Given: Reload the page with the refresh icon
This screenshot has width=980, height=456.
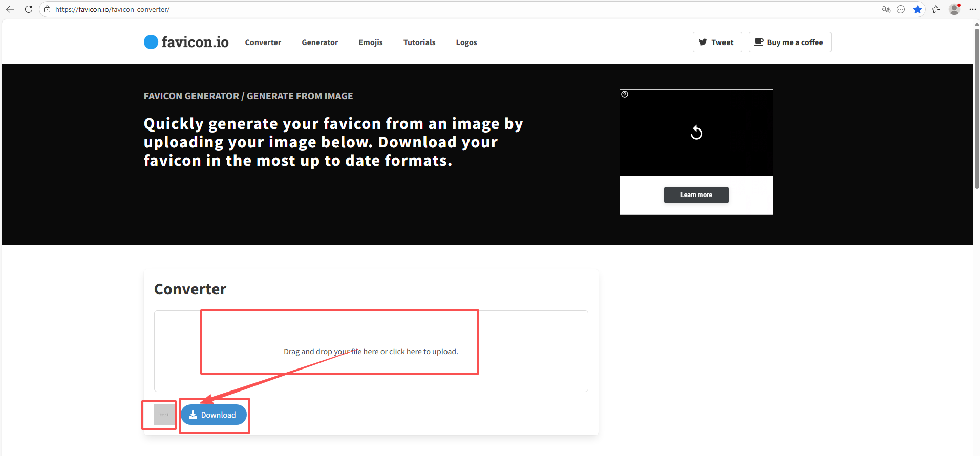Looking at the screenshot, I should point(29,9).
